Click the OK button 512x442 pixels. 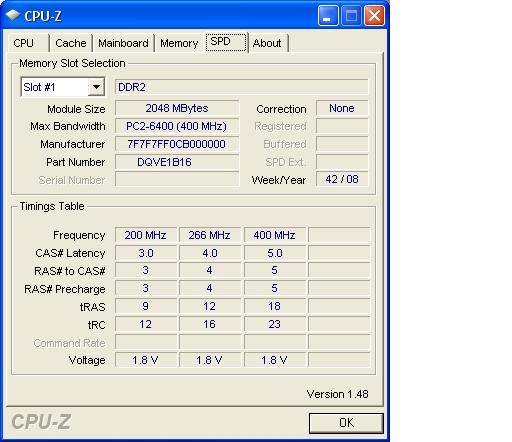click(x=346, y=423)
